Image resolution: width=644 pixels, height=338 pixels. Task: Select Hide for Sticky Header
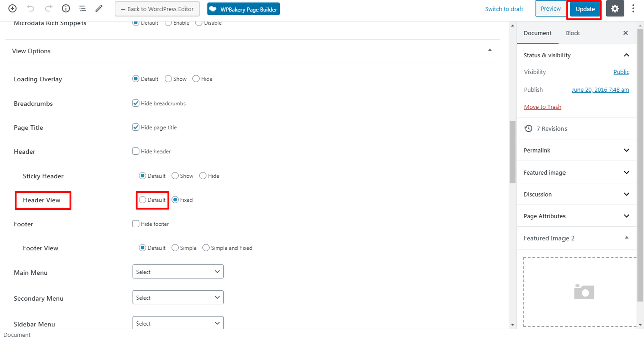tap(203, 176)
